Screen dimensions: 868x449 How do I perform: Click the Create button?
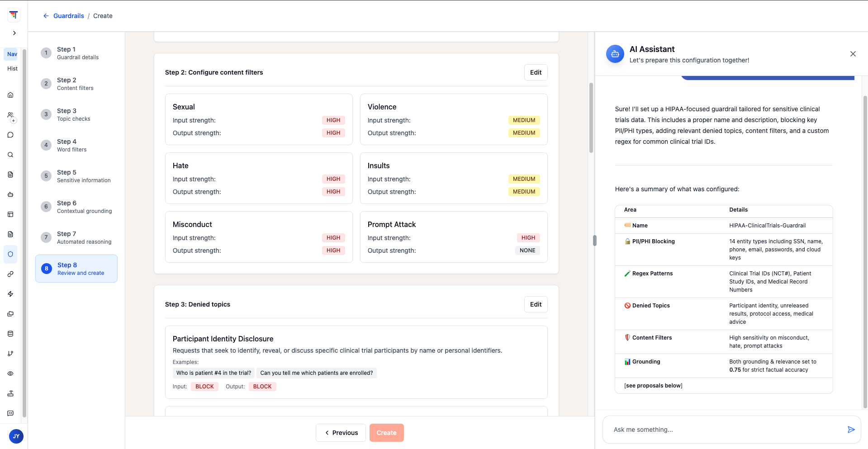pyautogui.click(x=386, y=433)
